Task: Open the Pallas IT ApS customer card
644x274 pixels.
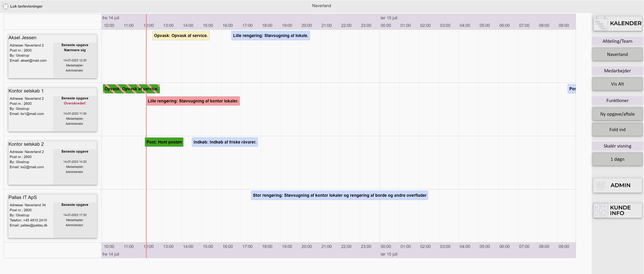Action: (53, 216)
